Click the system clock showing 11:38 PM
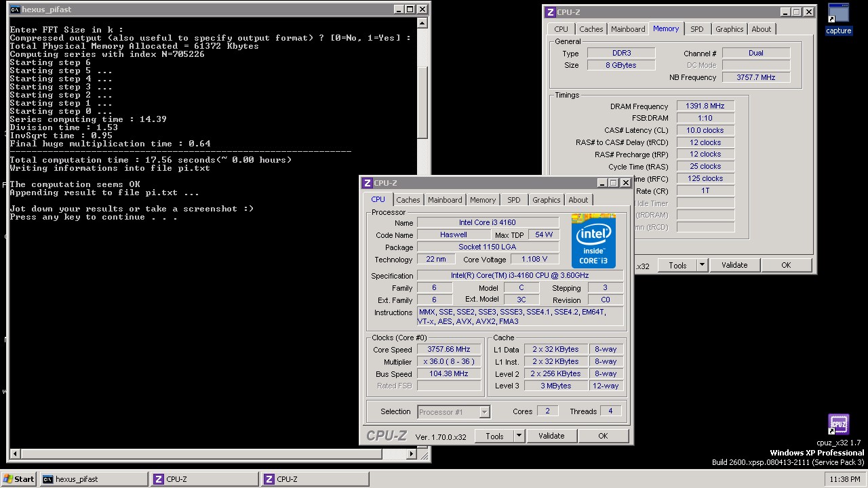Viewport: 868px width, 488px height. (844, 479)
